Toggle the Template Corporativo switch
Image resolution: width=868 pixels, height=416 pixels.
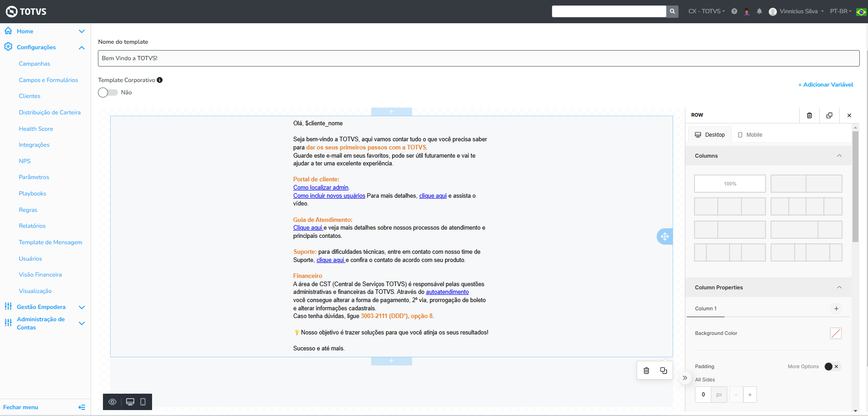pos(108,92)
